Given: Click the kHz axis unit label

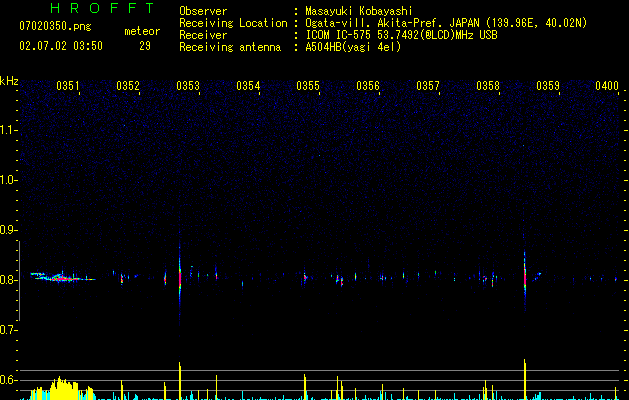Looking at the screenshot, I should pyautogui.click(x=9, y=81).
